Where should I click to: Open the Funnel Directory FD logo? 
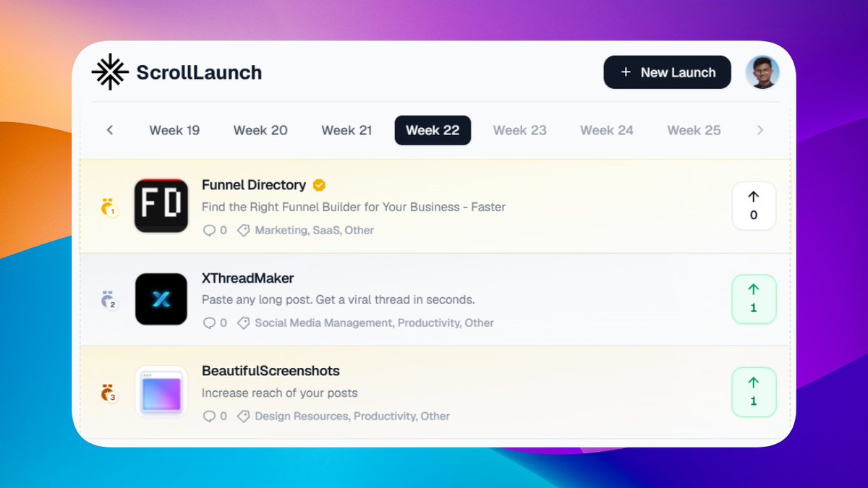coord(161,206)
